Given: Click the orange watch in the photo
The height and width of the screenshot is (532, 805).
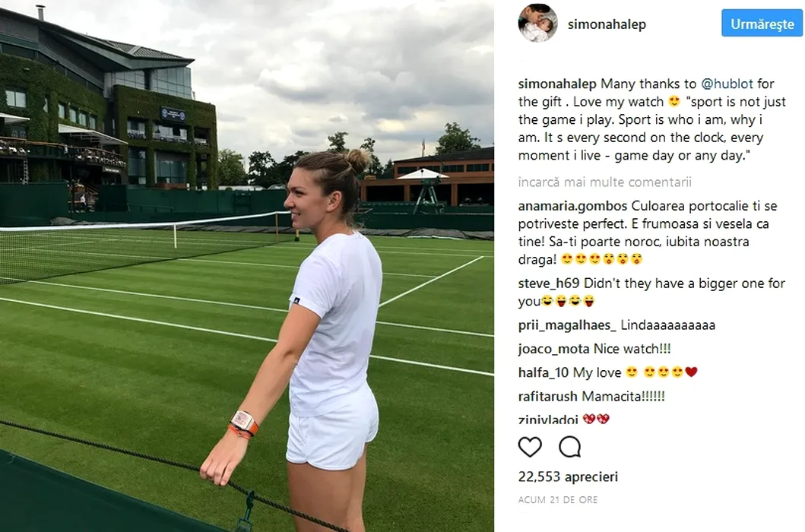Looking at the screenshot, I should (243, 423).
